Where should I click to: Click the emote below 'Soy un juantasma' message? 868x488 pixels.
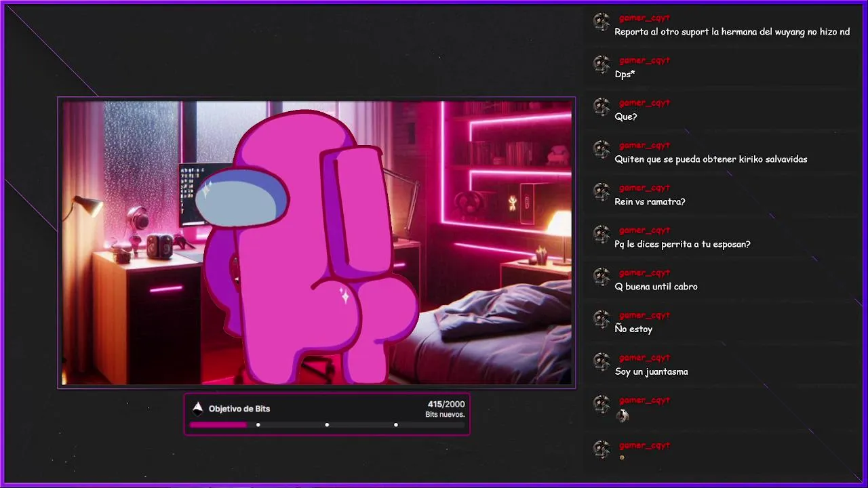tap(622, 416)
